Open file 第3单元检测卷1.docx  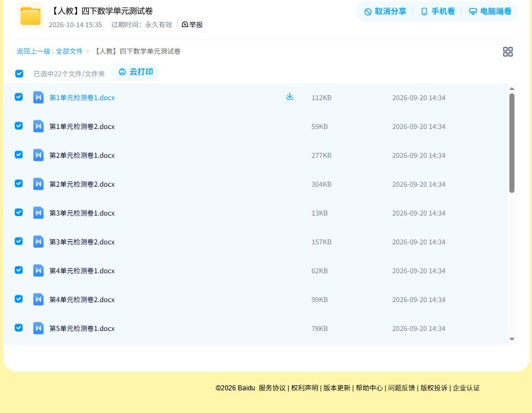(82, 213)
